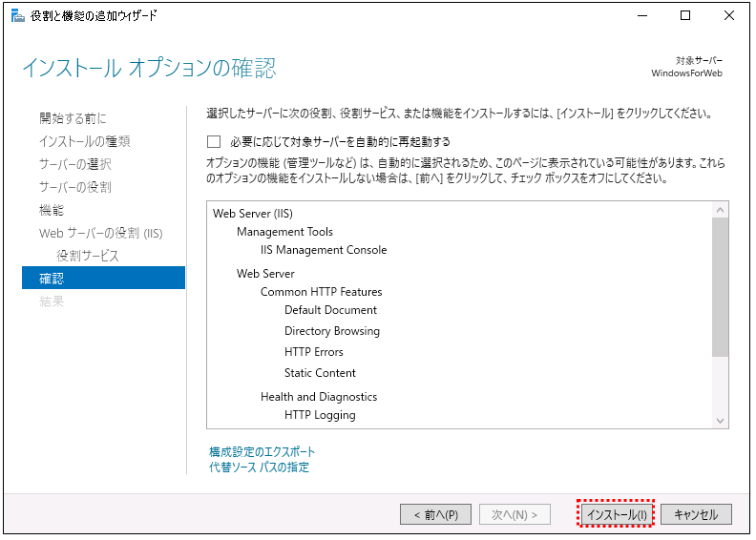Click the disabled 次へ(N) > button
Viewport: 756px width, 540px height.
click(514, 514)
